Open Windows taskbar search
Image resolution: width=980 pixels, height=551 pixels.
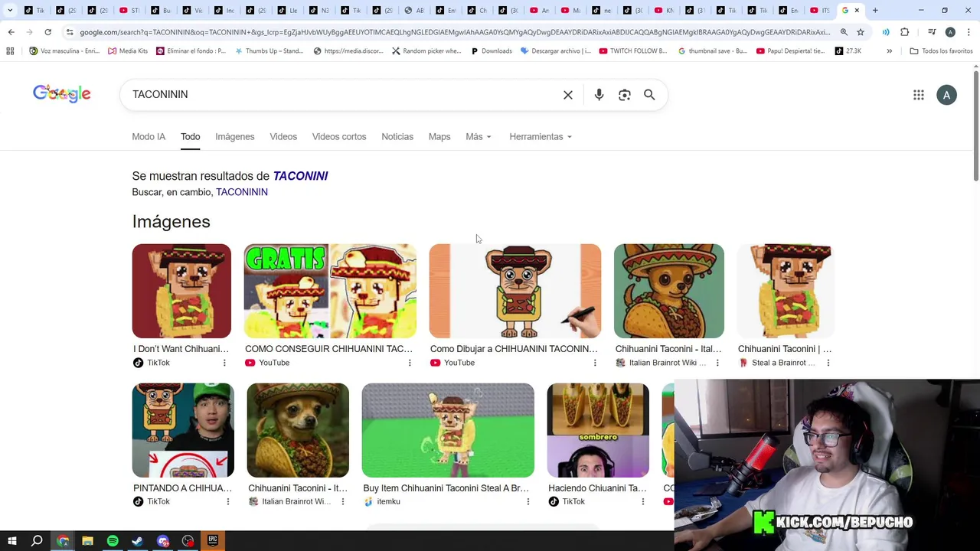tap(37, 541)
